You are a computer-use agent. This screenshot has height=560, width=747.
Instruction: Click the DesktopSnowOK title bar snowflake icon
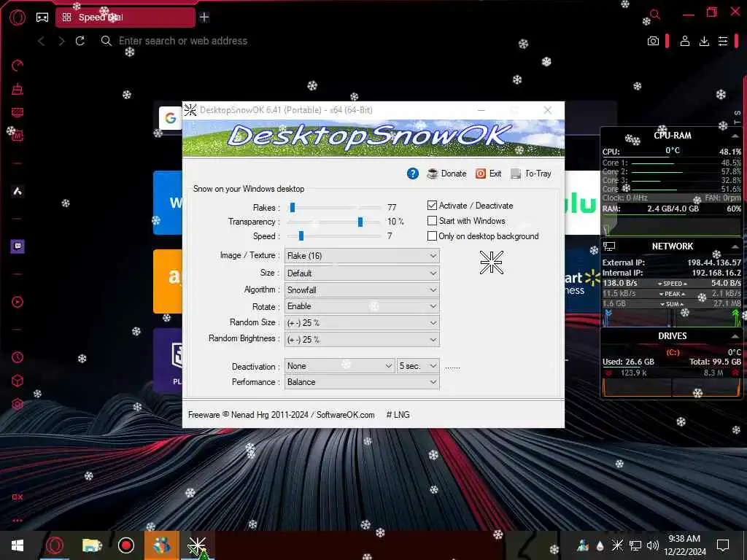click(190, 110)
